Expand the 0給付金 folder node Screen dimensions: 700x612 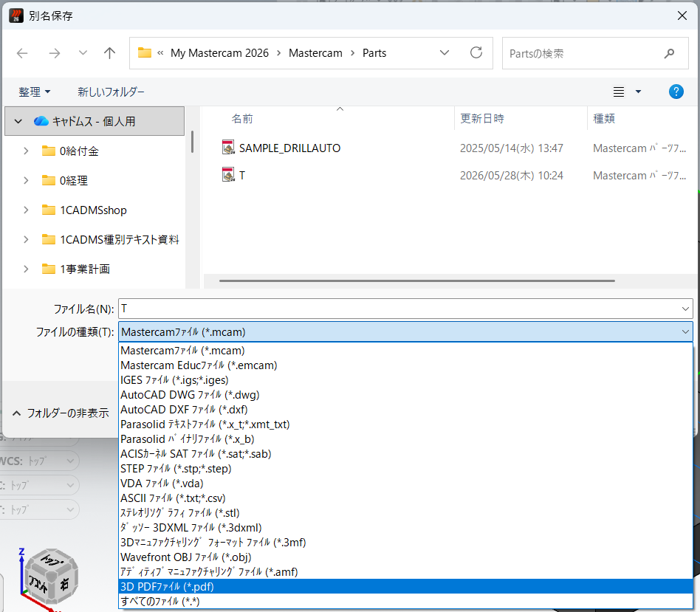point(26,151)
